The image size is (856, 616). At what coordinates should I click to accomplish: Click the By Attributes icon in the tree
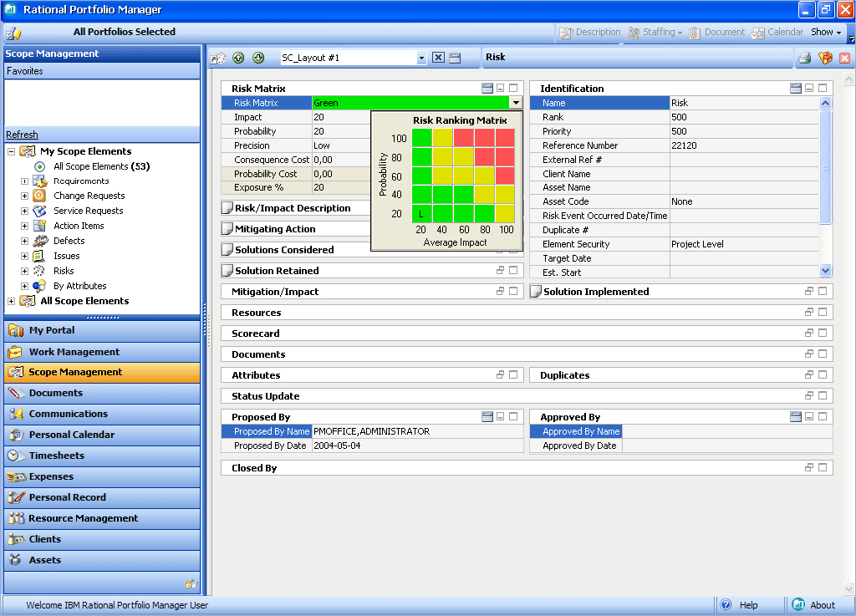click(39, 286)
